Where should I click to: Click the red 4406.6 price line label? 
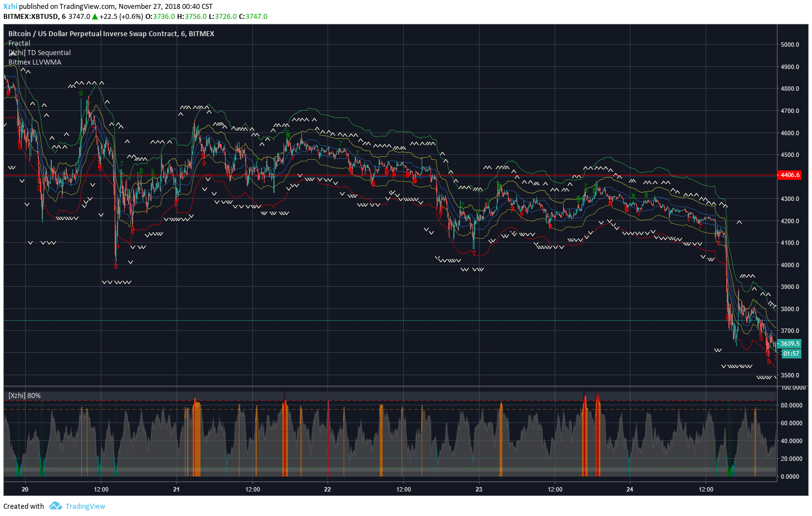[x=790, y=175]
